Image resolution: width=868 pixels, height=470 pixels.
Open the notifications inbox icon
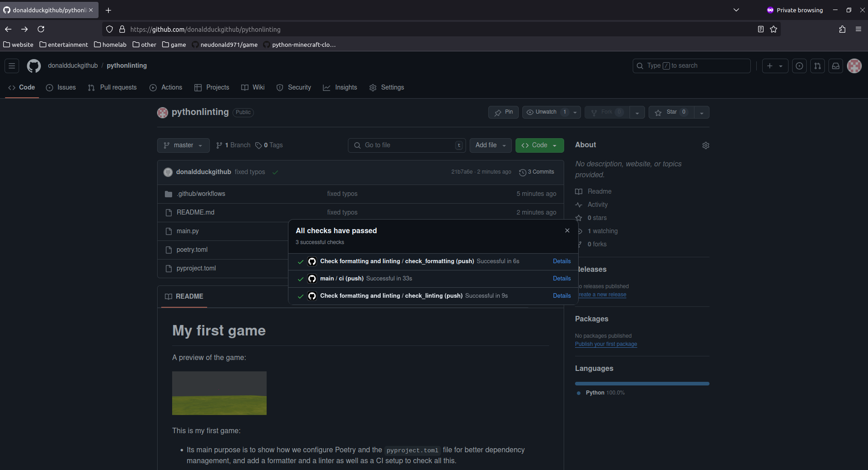tap(836, 66)
